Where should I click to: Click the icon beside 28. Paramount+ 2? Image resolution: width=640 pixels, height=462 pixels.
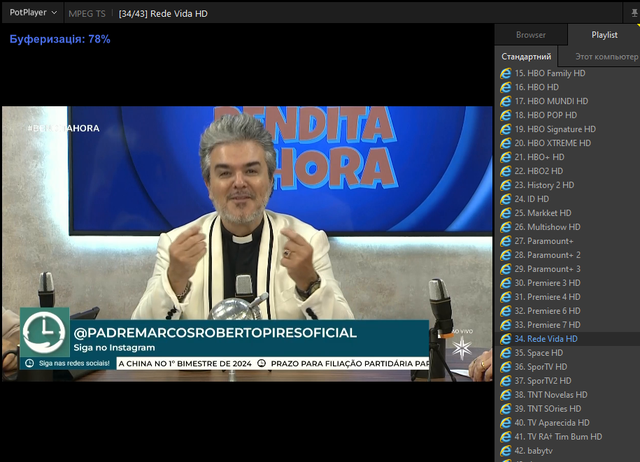tap(505, 255)
